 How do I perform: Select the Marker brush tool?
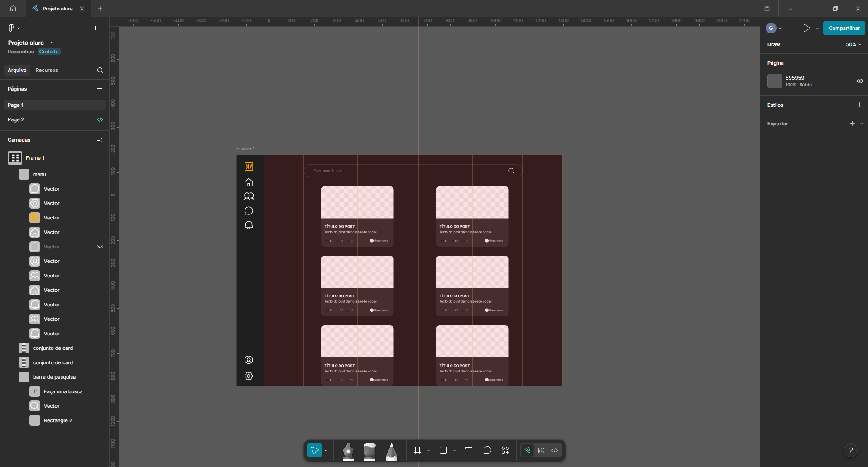point(370,451)
